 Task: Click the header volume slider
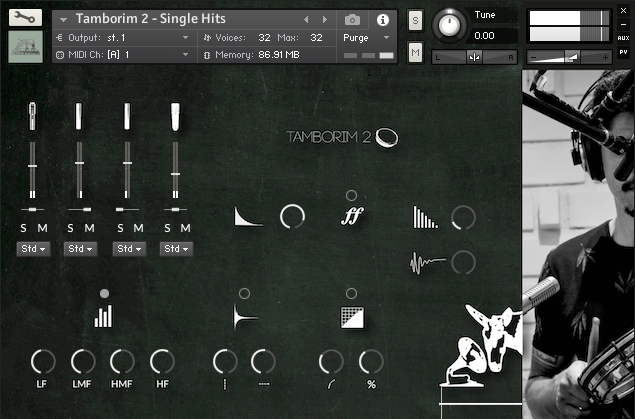(x=569, y=57)
